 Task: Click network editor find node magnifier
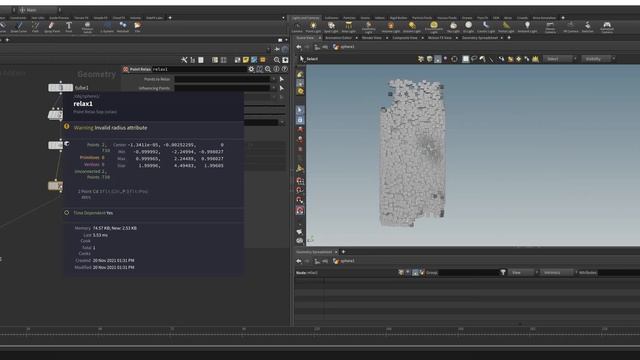pyautogui.click(x=277, y=60)
